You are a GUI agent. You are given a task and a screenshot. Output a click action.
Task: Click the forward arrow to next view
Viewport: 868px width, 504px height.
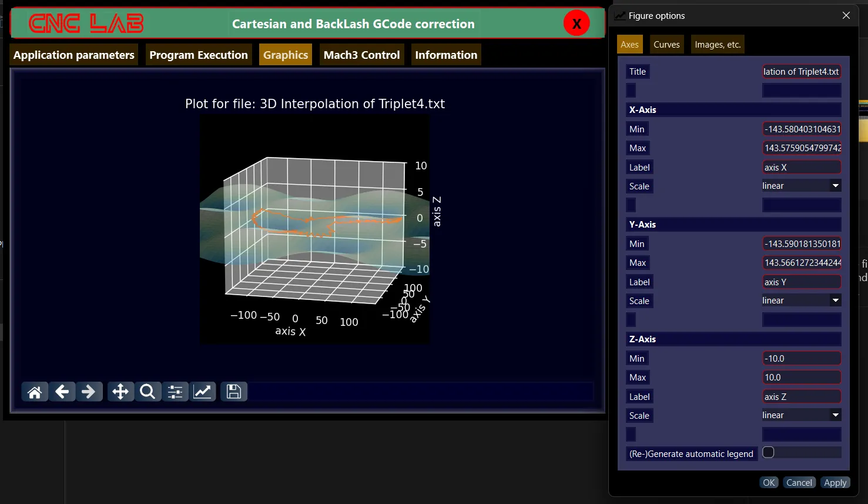[88, 392]
